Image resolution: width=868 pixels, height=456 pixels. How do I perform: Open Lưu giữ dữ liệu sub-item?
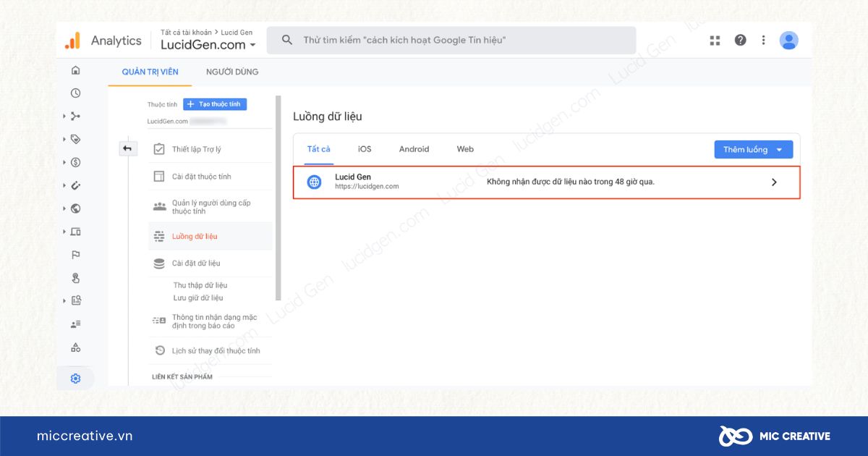198,297
